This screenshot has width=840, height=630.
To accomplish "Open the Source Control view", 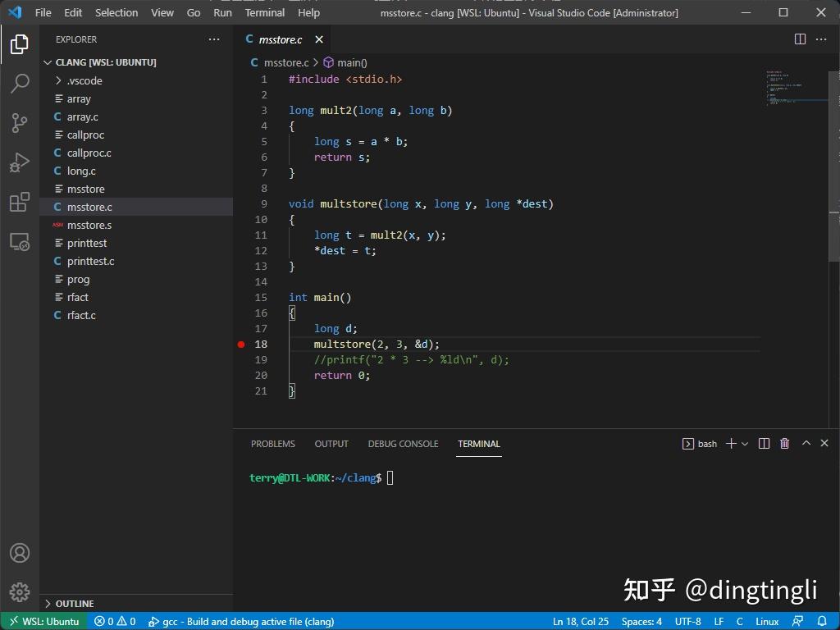I will pyautogui.click(x=20, y=123).
